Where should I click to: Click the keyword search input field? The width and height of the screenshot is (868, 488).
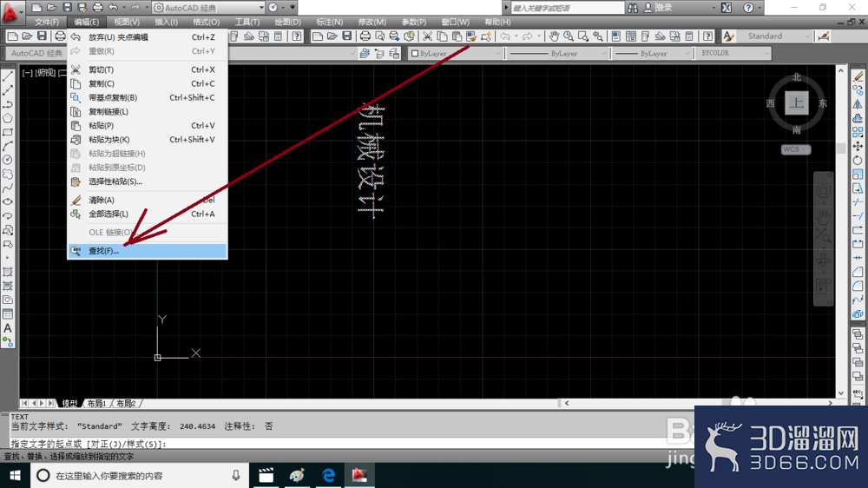[x=568, y=8]
